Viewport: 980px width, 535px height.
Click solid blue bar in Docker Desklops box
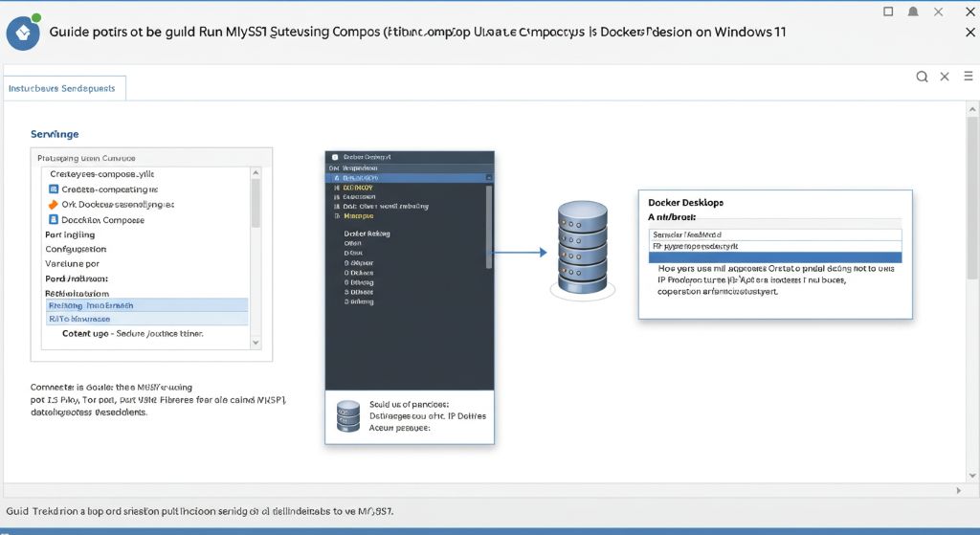775,257
